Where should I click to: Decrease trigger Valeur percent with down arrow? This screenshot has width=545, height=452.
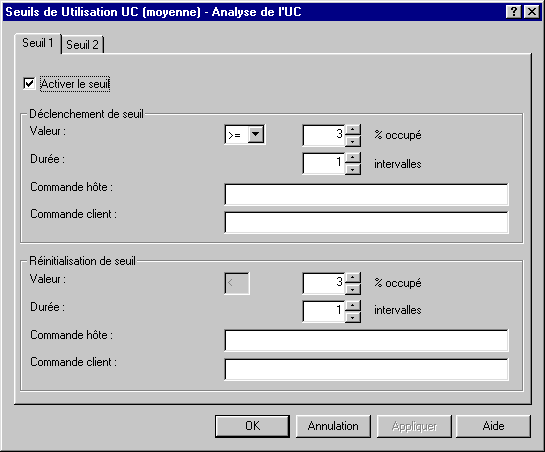[x=353, y=141]
